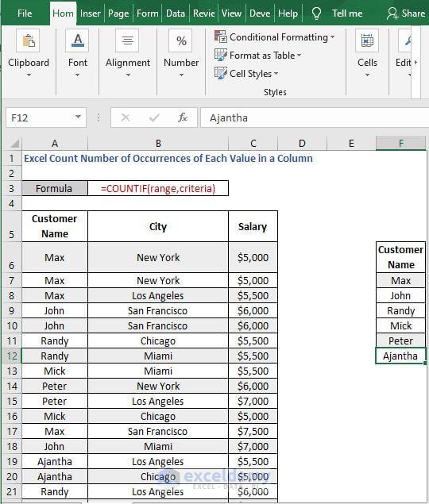Click the Share button label
The image size is (429, 504).
[x=413, y=13]
